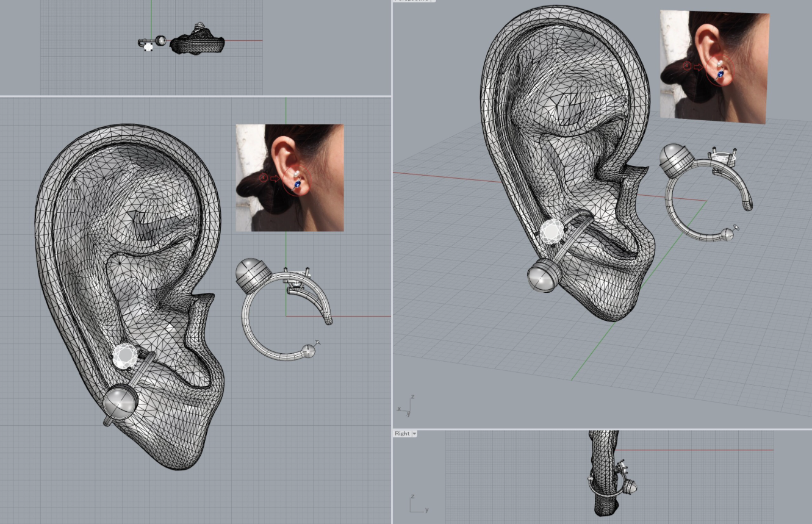Select the reference ear photo in perspective viewport
The width and height of the screenshot is (812, 524).
point(714,66)
